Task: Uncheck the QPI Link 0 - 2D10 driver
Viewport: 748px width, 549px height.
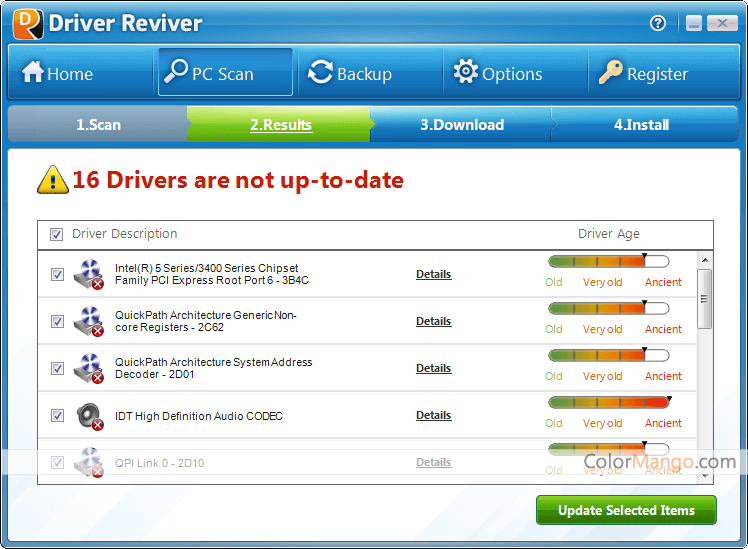Action: [57, 462]
